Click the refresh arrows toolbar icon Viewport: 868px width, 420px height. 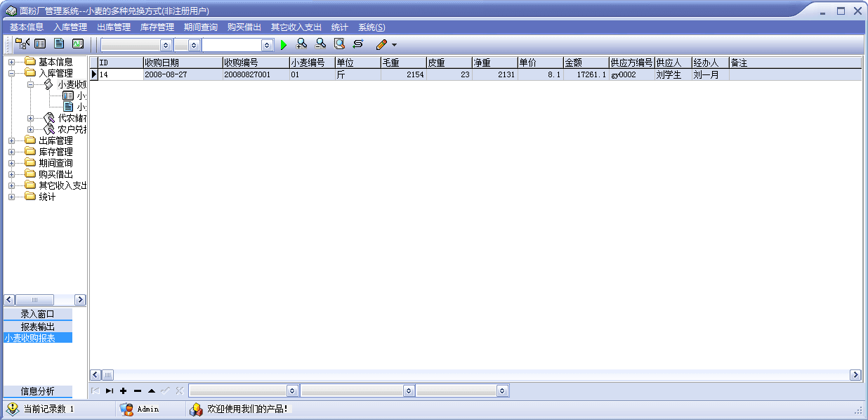(x=358, y=44)
